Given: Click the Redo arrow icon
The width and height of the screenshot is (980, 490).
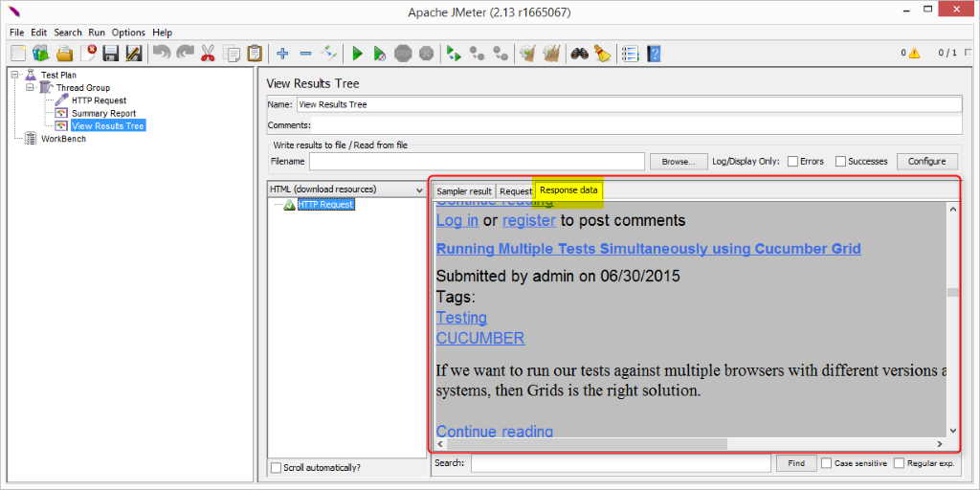Looking at the screenshot, I should click(185, 54).
